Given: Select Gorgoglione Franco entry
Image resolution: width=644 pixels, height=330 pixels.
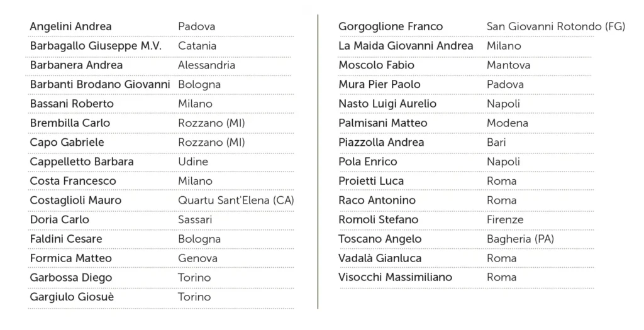Looking at the screenshot, I should coord(391,26).
